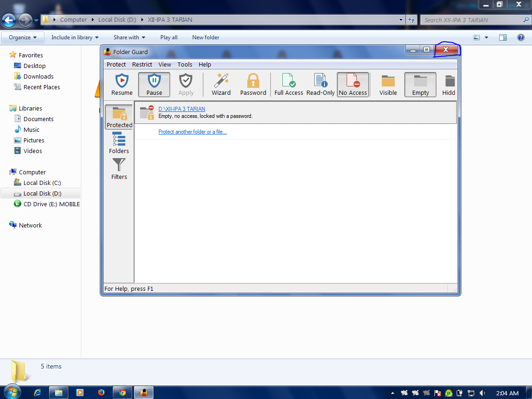
Task: Select the Hidden folder option
Action: (448, 85)
